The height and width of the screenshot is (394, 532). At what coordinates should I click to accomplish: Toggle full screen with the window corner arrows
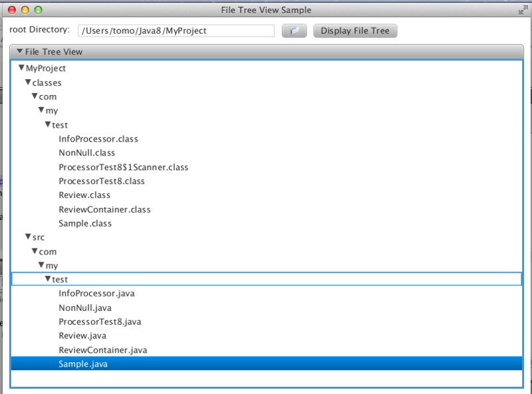tap(523, 10)
